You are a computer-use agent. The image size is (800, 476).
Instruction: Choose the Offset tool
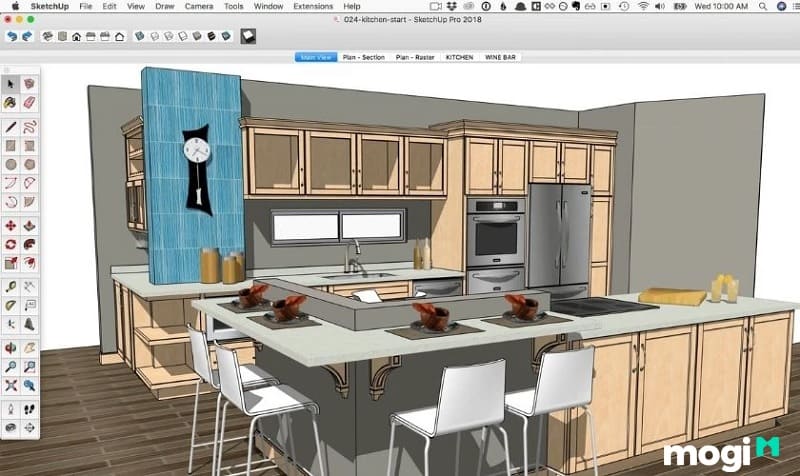click(x=30, y=263)
